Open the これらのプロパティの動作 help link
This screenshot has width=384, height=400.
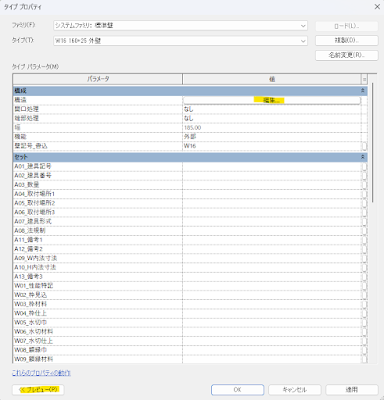click(41, 373)
